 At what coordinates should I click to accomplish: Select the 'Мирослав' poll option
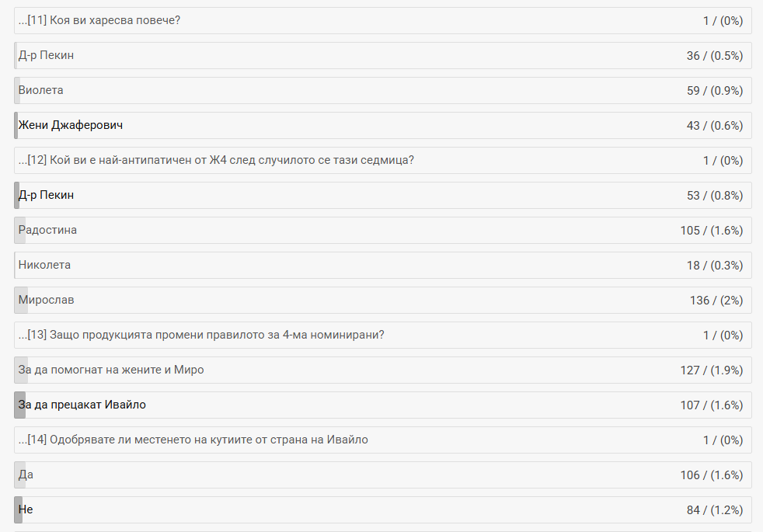[47, 300]
